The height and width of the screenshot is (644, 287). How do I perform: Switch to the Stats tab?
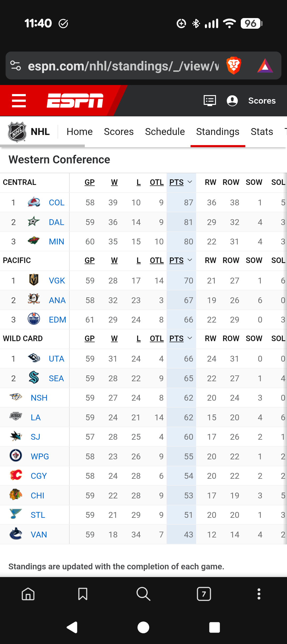click(x=262, y=132)
